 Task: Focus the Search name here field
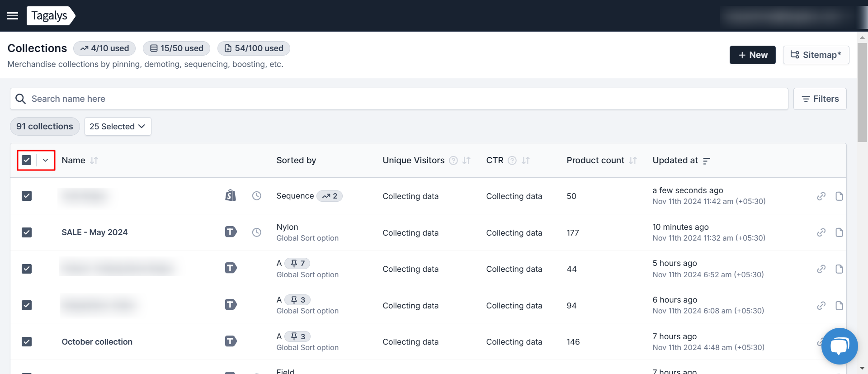tap(399, 99)
